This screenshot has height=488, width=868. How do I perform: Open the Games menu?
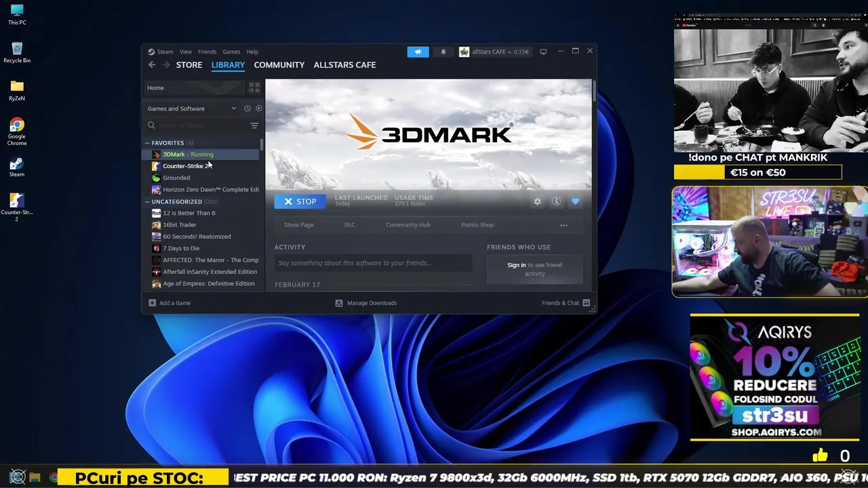231,52
